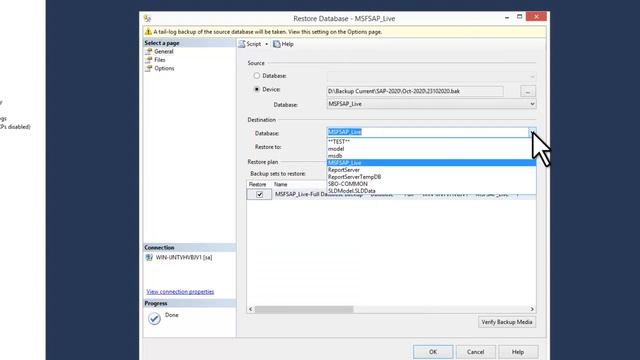Click the Options page icon

(149, 69)
